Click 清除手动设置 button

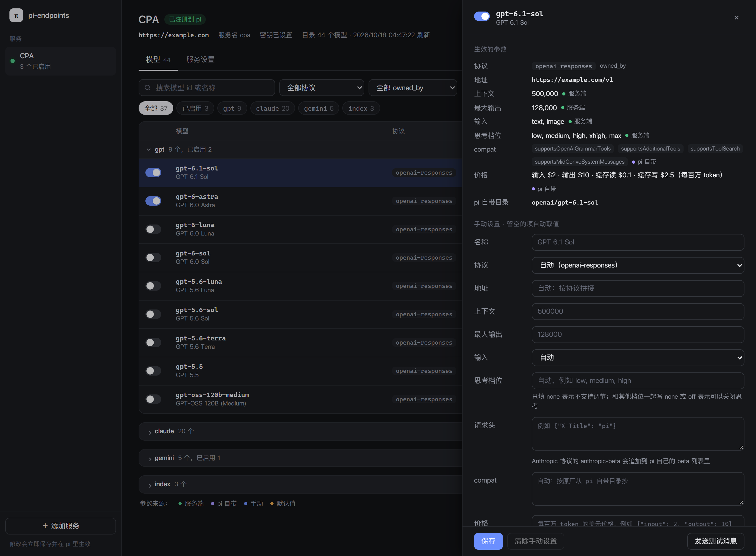tap(535, 541)
